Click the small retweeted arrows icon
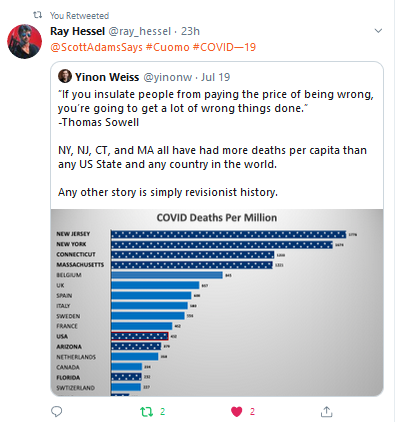Screen dimensions: 407x422 click(x=38, y=15)
